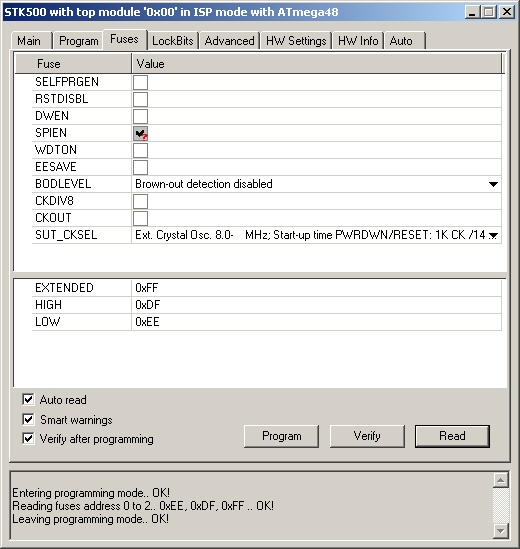520x549 pixels.
Task: Select the BODLEVEL fuse name
Action: click(x=63, y=184)
